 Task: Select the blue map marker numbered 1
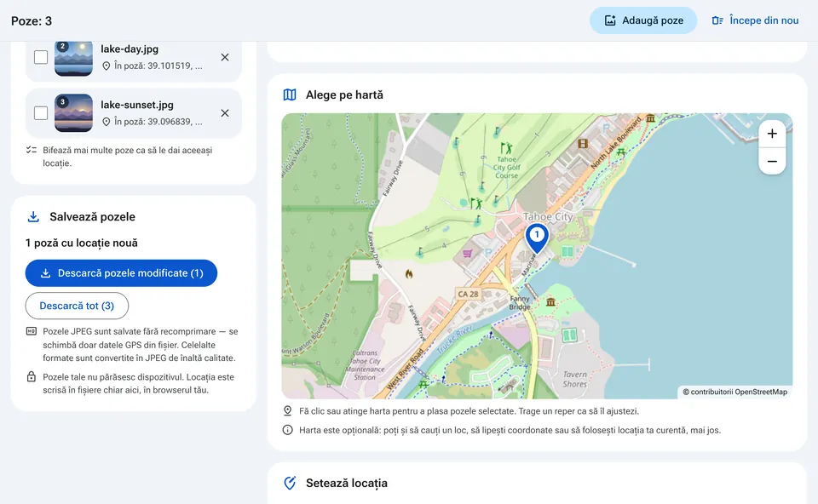[x=537, y=238]
